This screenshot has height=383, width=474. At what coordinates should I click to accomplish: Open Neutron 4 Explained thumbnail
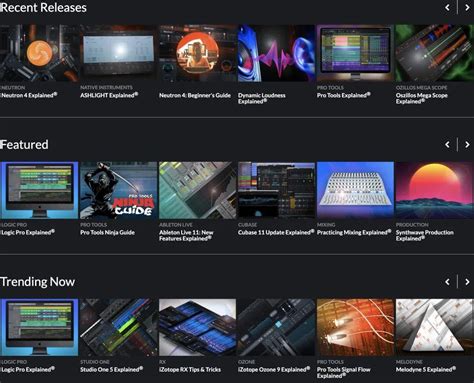coord(39,53)
